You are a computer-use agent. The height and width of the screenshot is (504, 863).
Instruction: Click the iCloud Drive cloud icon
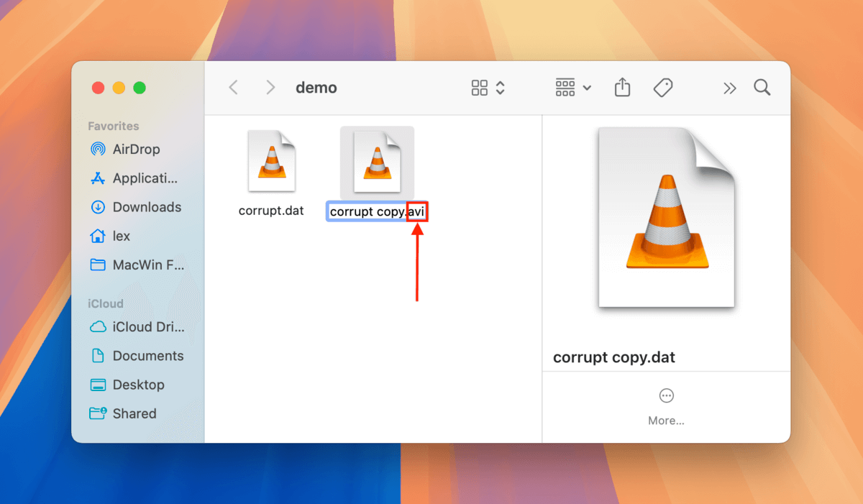point(98,327)
